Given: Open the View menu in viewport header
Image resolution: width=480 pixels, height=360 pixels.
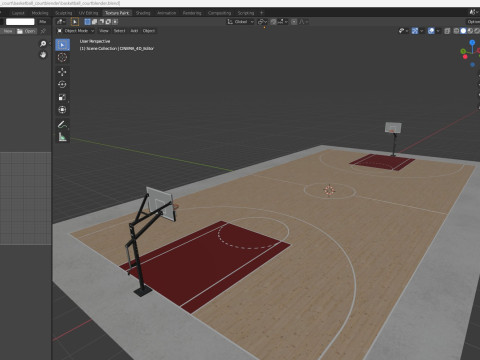Looking at the screenshot, I should [104, 31].
